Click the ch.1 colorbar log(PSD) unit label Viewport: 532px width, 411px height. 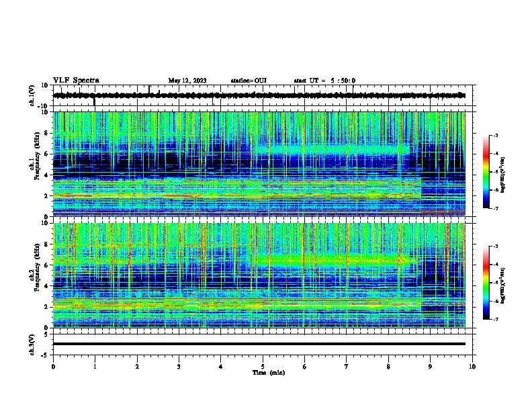coord(503,175)
